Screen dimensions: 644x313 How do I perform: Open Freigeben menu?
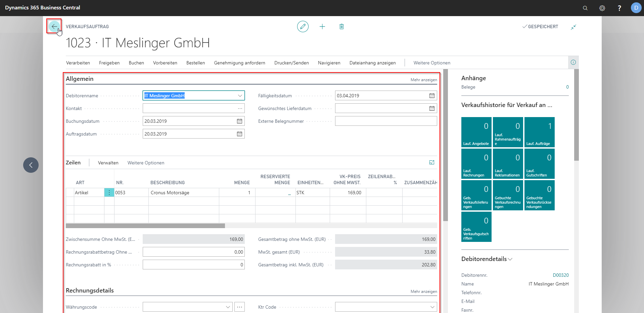click(x=109, y=63)
